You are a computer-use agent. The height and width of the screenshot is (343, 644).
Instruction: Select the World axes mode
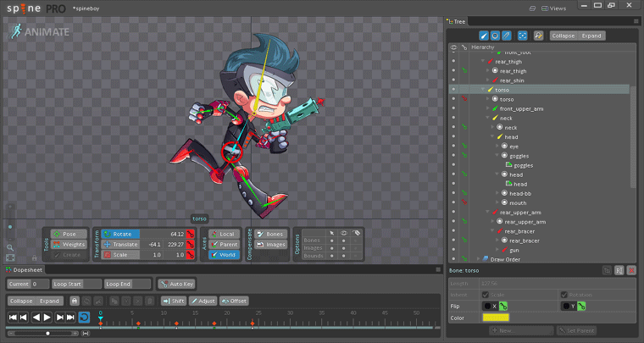click(225, 255)
